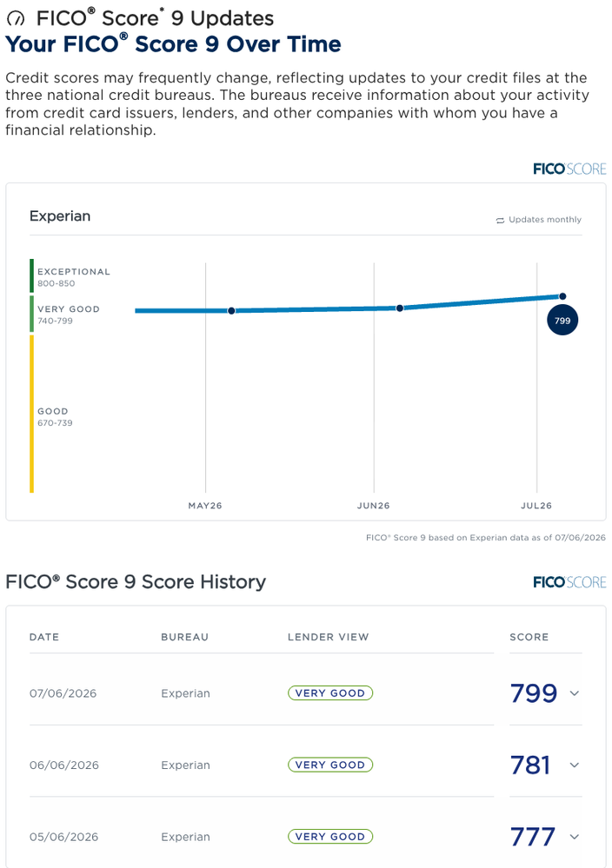
Task: Click the gauge icon beside FICO Score 9 Updates
Action: pos(16,19)
